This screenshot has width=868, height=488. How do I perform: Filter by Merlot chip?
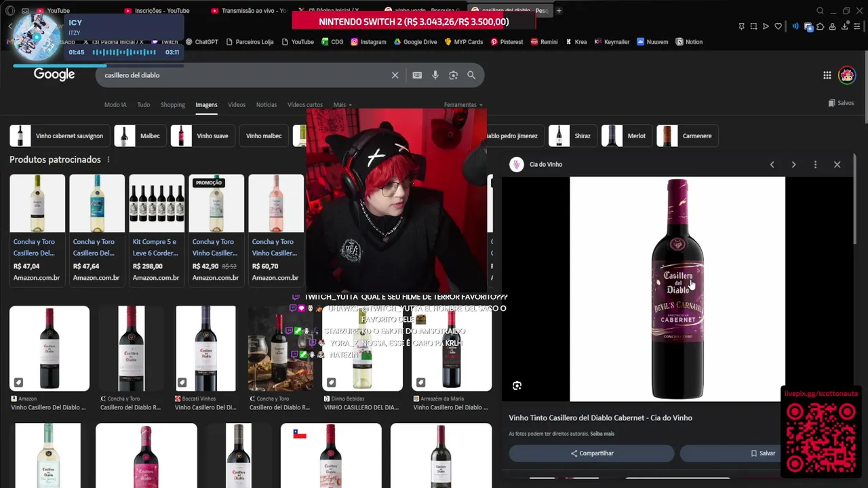[626, 136]
